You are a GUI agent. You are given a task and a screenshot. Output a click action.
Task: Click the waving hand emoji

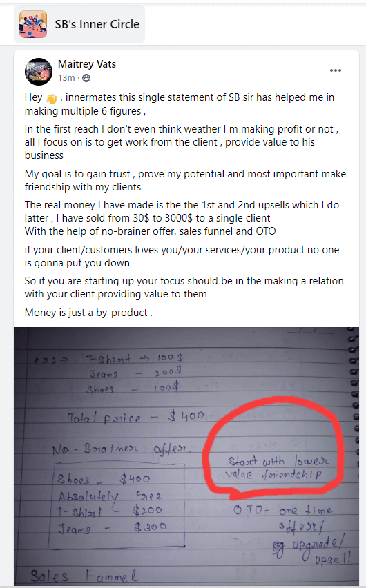coord(51,99)
